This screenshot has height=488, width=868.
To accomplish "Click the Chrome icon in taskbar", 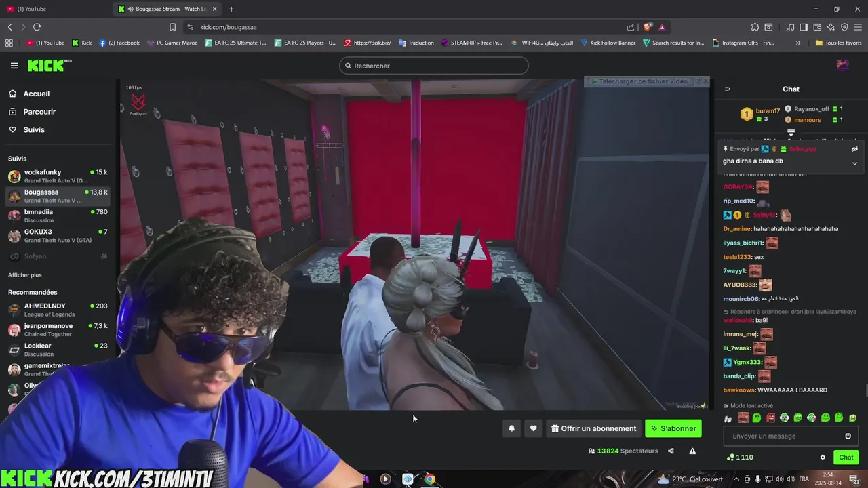I will pyautogui.click(x=429, y=479).
